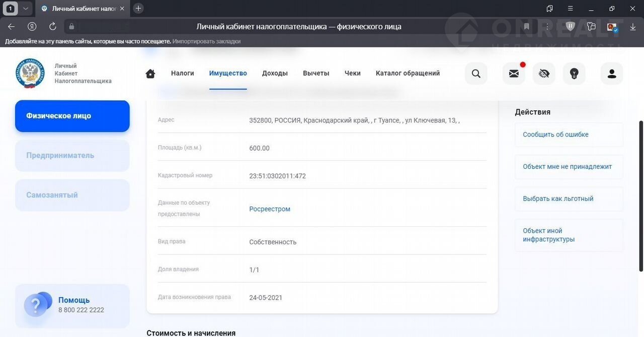Select Предприниматель account mode

(x=72, y=156)
